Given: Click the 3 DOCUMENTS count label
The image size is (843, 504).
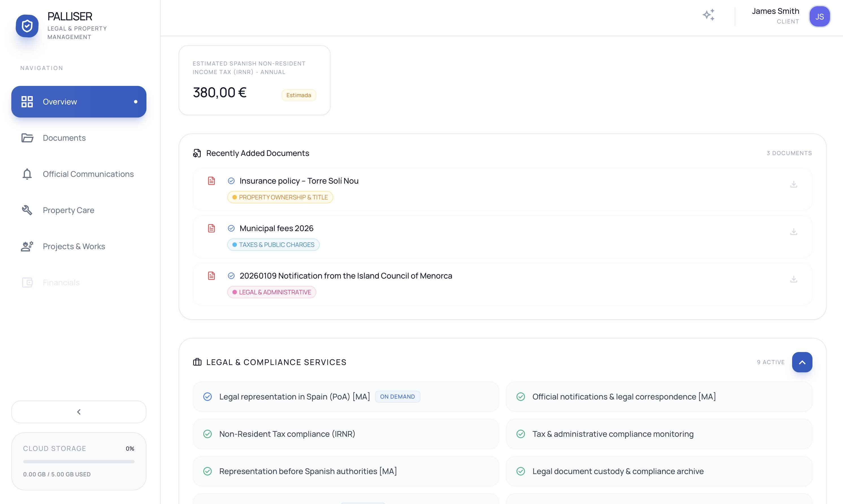Looking at the screenshot, I should [x=789, y=153].
